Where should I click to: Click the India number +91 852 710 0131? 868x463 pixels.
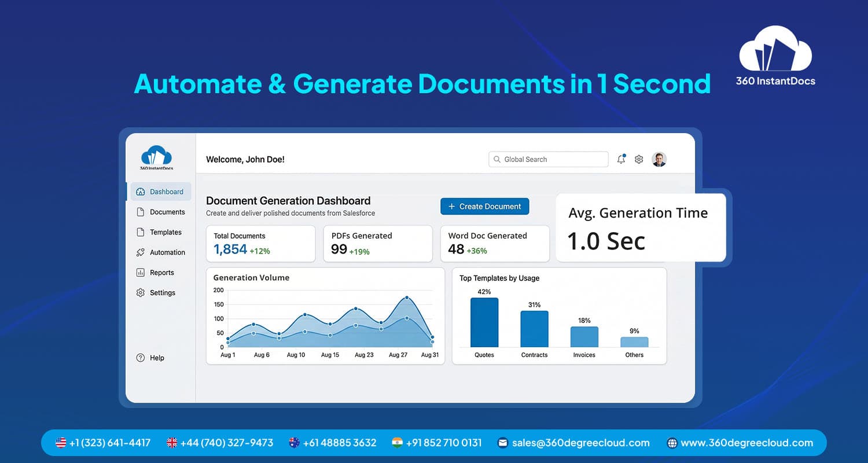pyautogui.click(x=444, y=443)
